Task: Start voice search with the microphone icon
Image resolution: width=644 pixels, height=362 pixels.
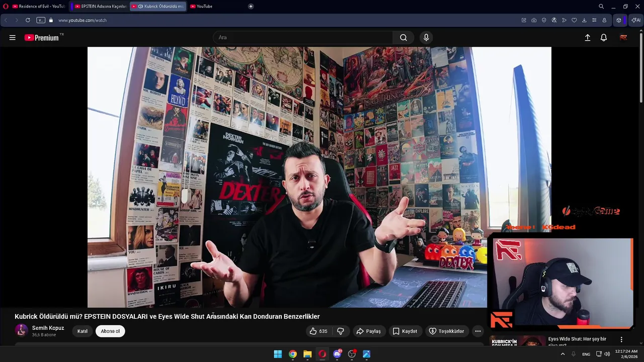Action: pyautogui.click(x=426, y=38)
